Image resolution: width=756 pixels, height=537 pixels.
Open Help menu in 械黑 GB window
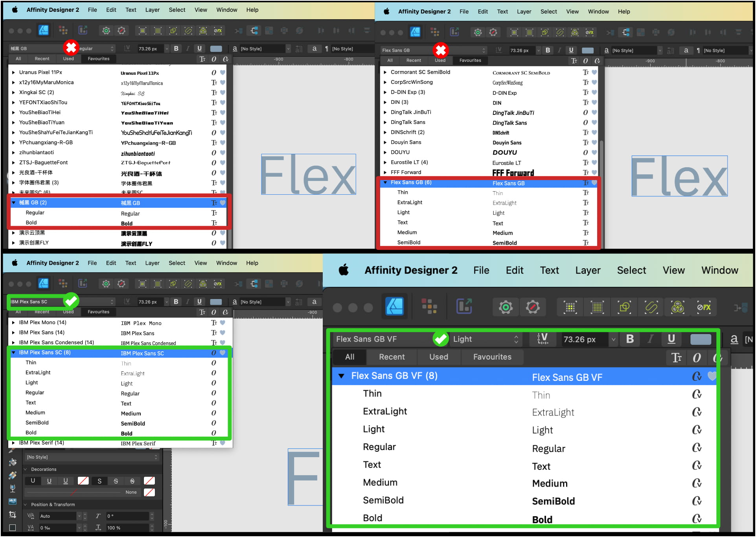[252, 10]
